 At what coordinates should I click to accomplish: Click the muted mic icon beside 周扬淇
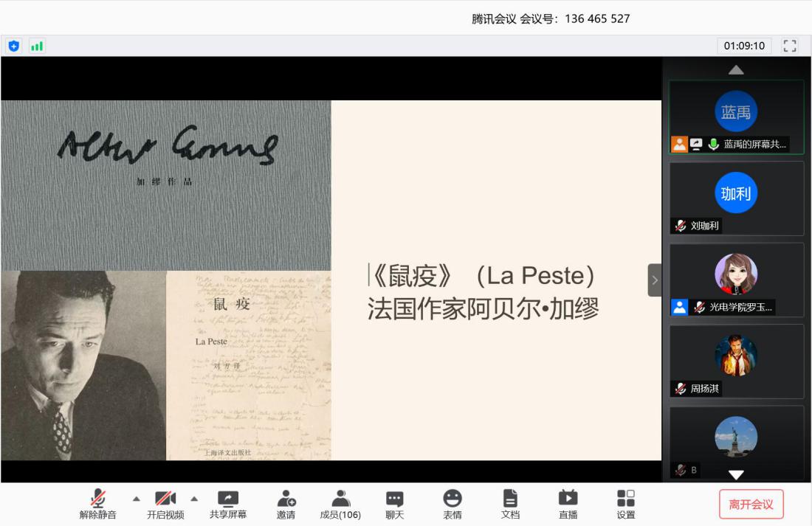tap(681, 388)
